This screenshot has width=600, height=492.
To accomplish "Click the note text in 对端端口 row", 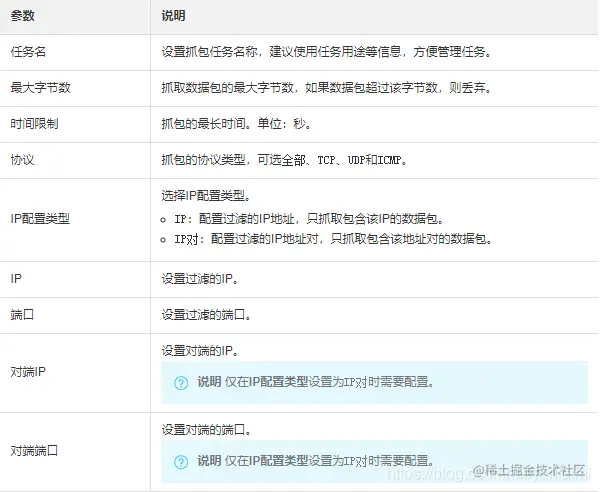I will [x=316, y=461].
